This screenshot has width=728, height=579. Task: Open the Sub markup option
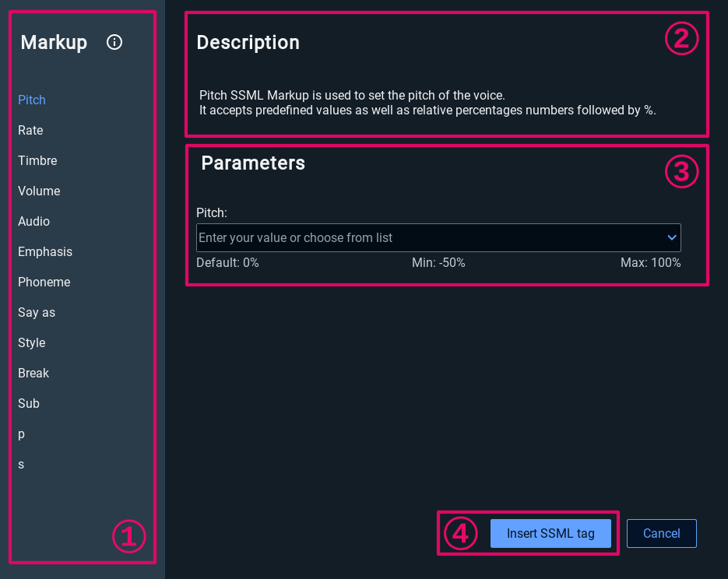29,403
